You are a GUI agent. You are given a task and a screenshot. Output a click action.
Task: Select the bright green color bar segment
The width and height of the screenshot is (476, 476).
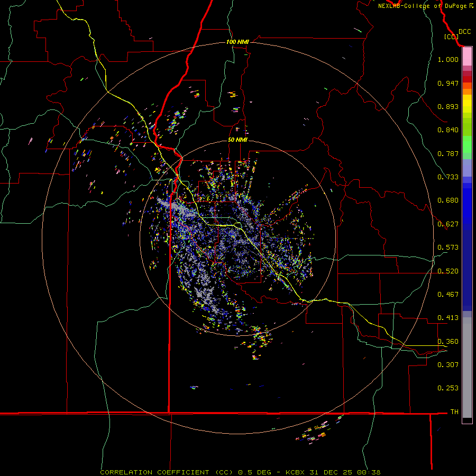coord(467,144)
